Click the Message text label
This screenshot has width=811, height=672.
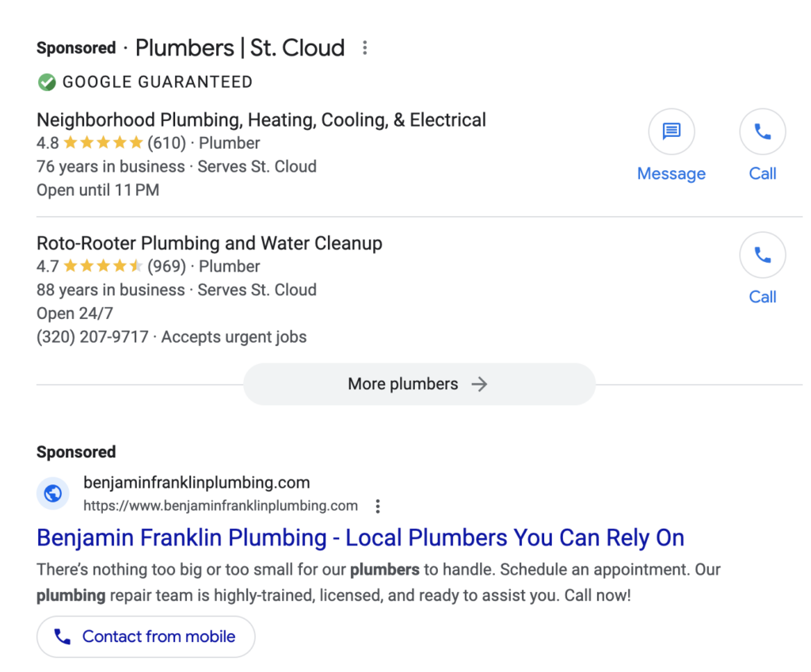coord(671,174)
